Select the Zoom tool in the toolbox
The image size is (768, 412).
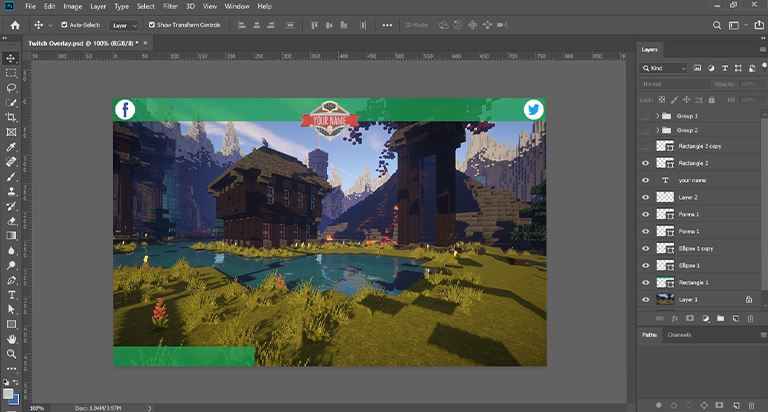click(x=10, y=354)
